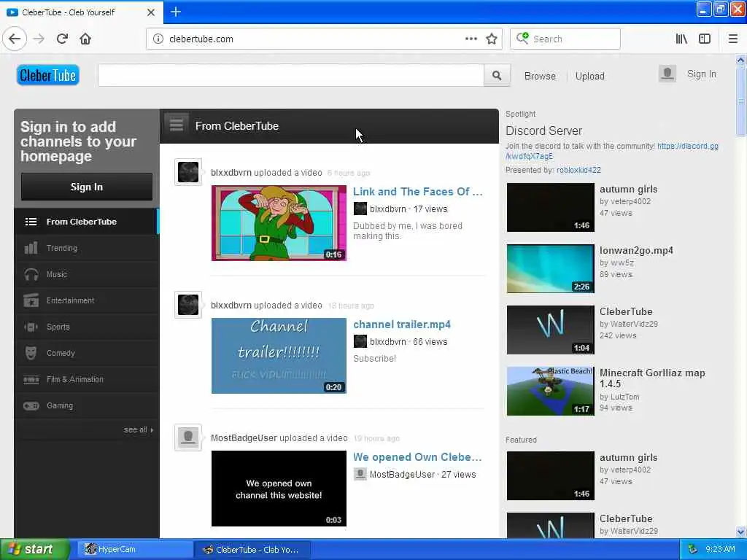Click the Featured autumn girls title
The height and width of the screenshot is (560, 747).
(628, 457)
